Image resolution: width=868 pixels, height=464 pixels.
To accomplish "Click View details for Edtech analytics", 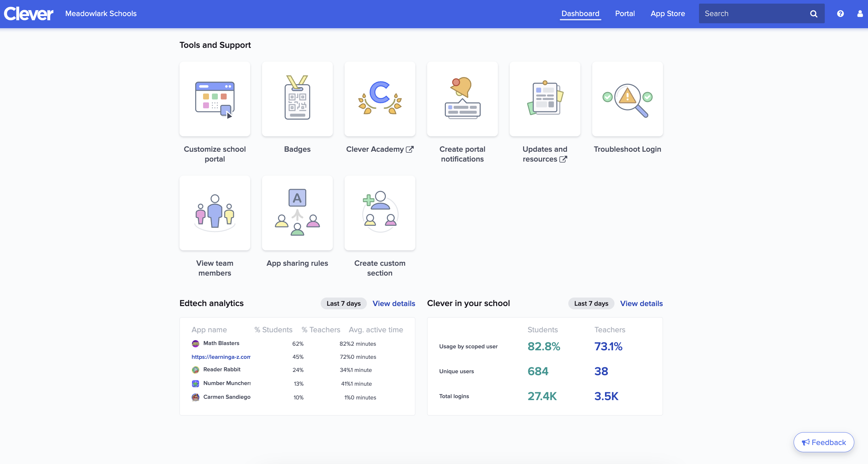I will coord(394,303).
